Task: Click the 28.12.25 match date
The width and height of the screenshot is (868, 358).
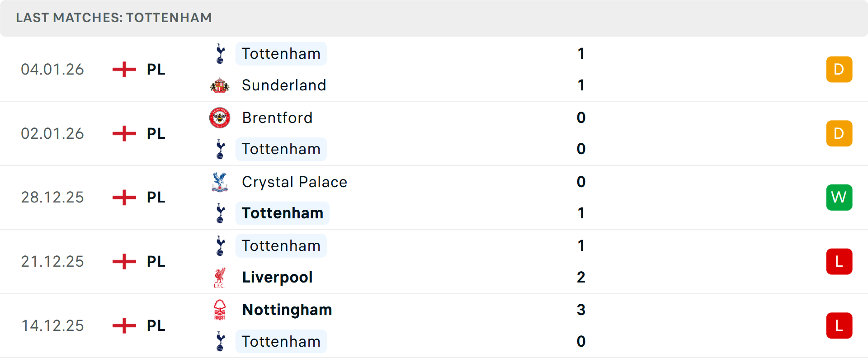Action: pos(52,198)
